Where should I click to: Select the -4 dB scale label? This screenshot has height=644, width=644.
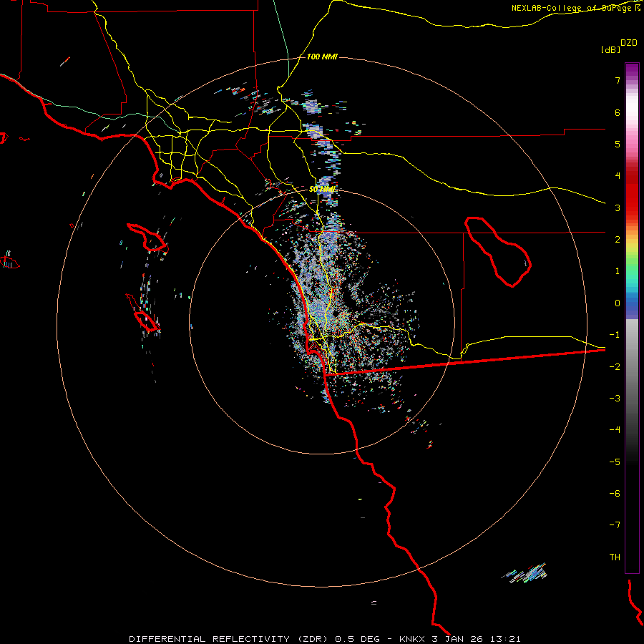tap(615, 430)
